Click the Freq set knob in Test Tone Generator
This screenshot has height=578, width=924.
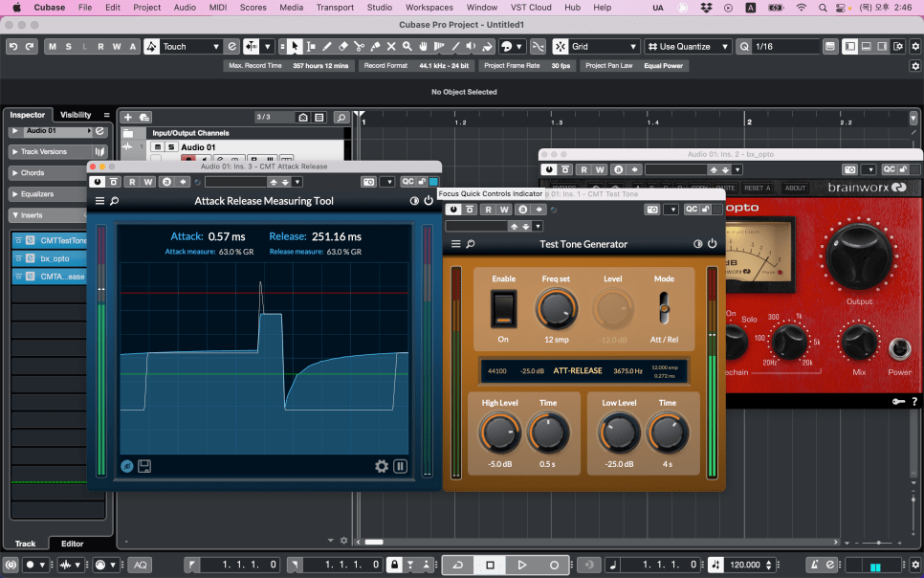(x=556, y=309)
